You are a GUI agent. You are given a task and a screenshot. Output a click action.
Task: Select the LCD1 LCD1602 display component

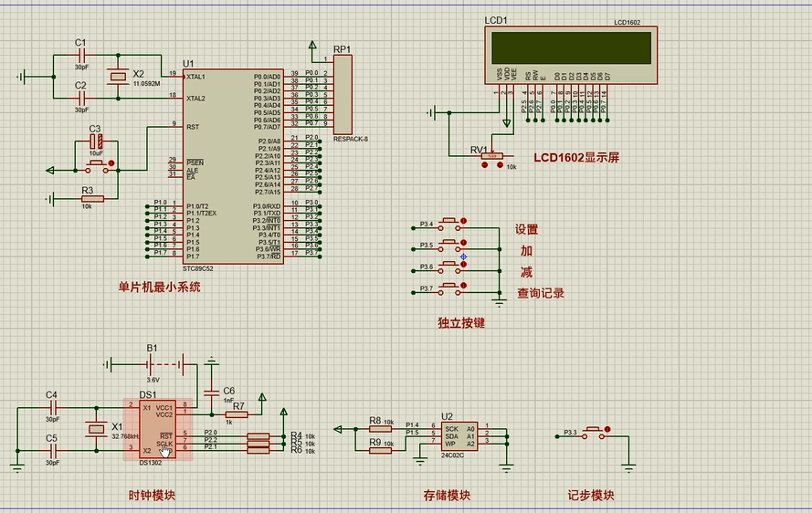click(x=571, y=55)
